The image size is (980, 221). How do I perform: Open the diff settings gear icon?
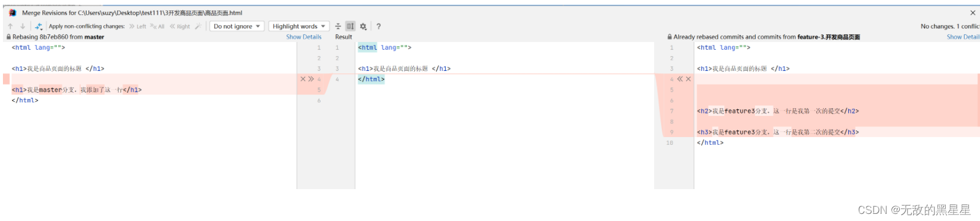tap(363, 26)
